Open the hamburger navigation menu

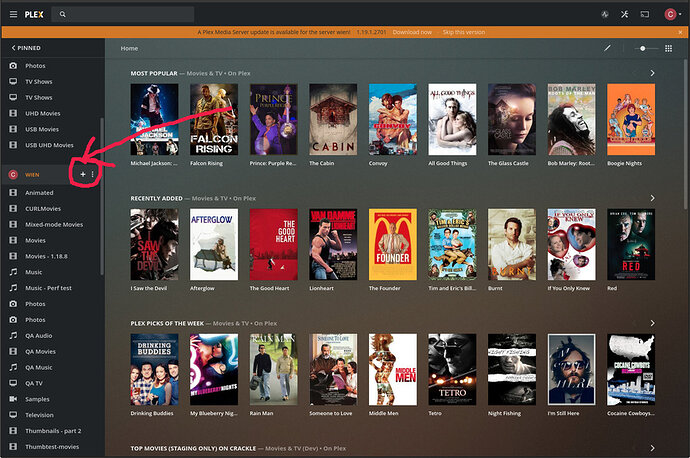(14, 15)
